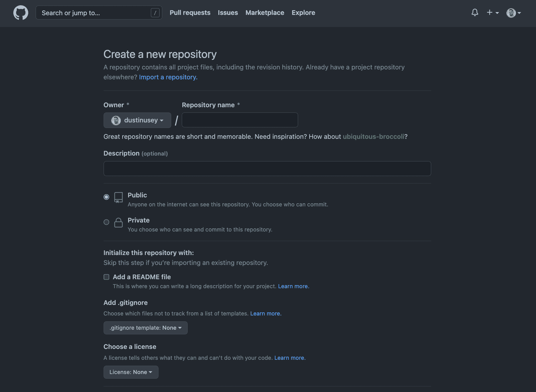This screenshot has height=392, width=536.
Task: Open the .gitignore template dropdown
Action: click(x=145, y=328)
